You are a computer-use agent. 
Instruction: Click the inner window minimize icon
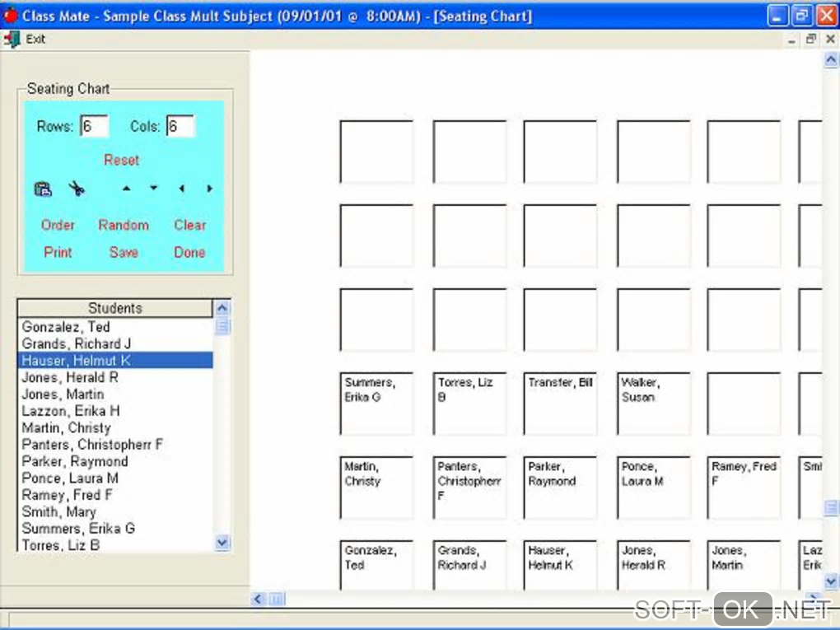point(791,40)
